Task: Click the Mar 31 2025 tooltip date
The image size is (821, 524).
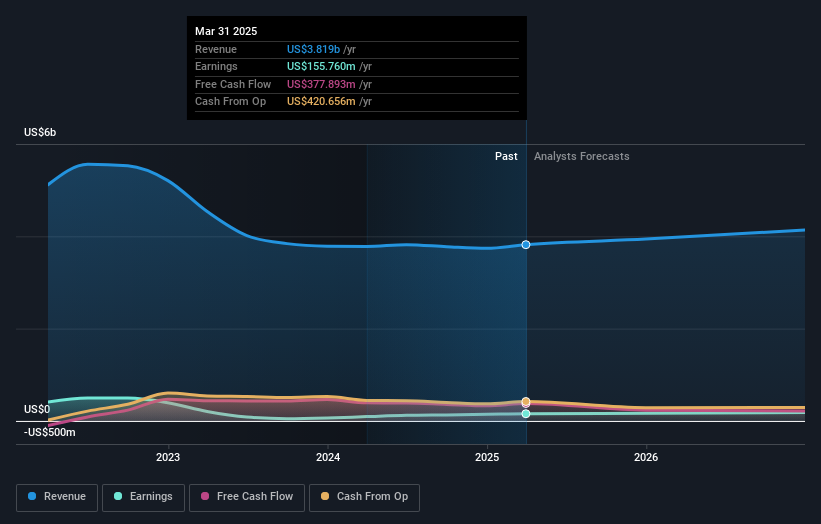Action: 226,31
